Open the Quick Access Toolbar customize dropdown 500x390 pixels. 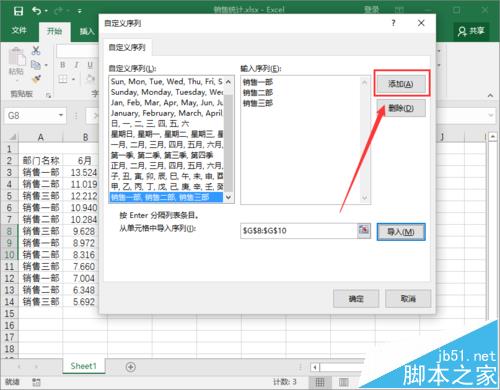(x=80, y=11)
